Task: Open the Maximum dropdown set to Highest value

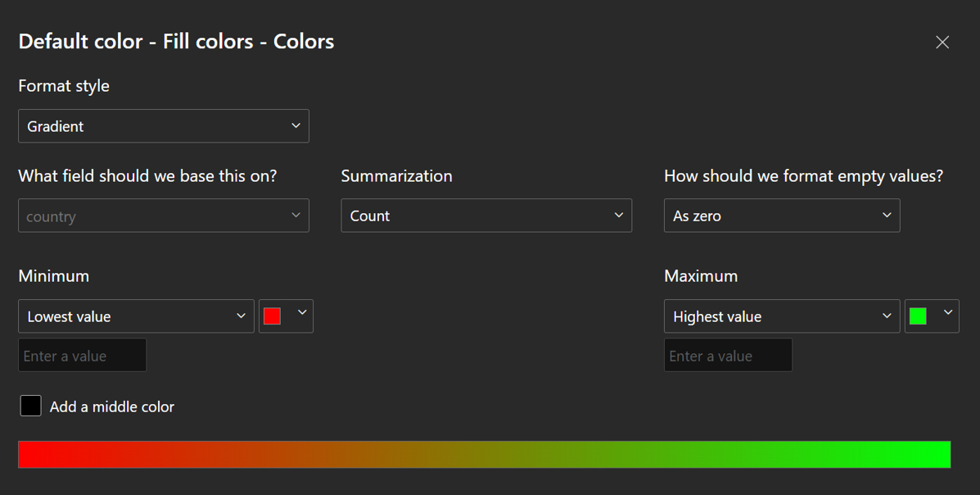Action: 782,316
